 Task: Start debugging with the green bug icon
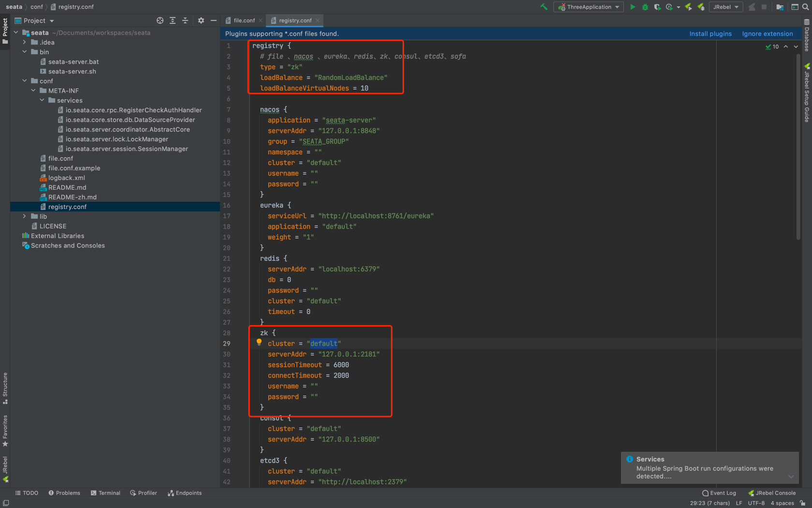tap(645, 7)
